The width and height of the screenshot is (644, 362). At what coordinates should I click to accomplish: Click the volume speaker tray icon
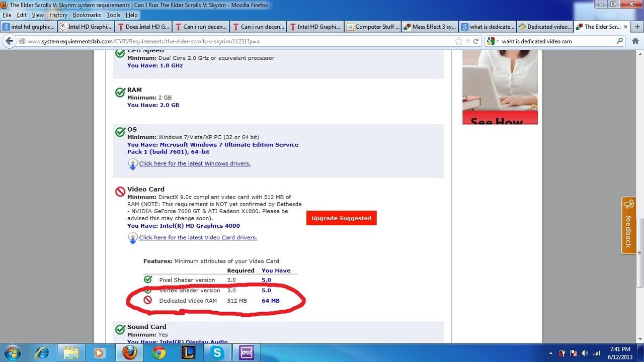click(x=585, y=353)
